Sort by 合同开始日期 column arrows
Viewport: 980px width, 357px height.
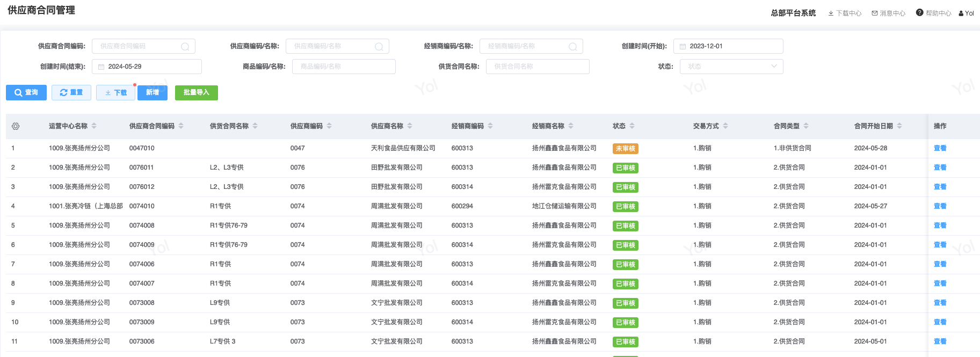(899, 126)
